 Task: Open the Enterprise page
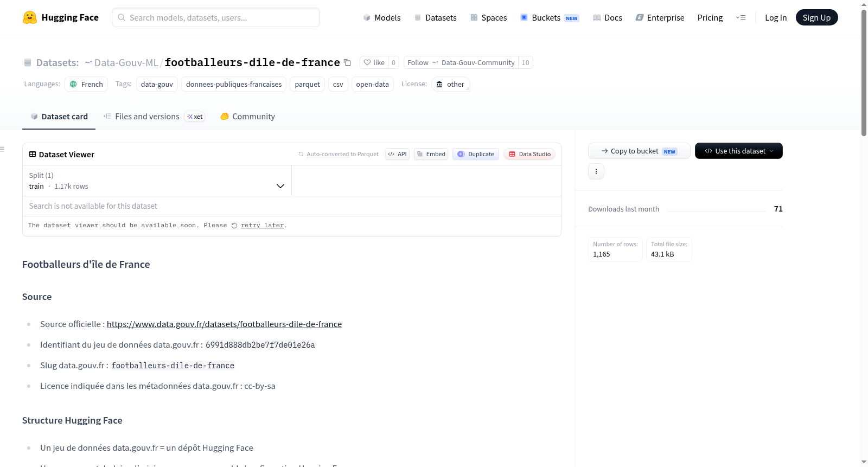point(660,18)
